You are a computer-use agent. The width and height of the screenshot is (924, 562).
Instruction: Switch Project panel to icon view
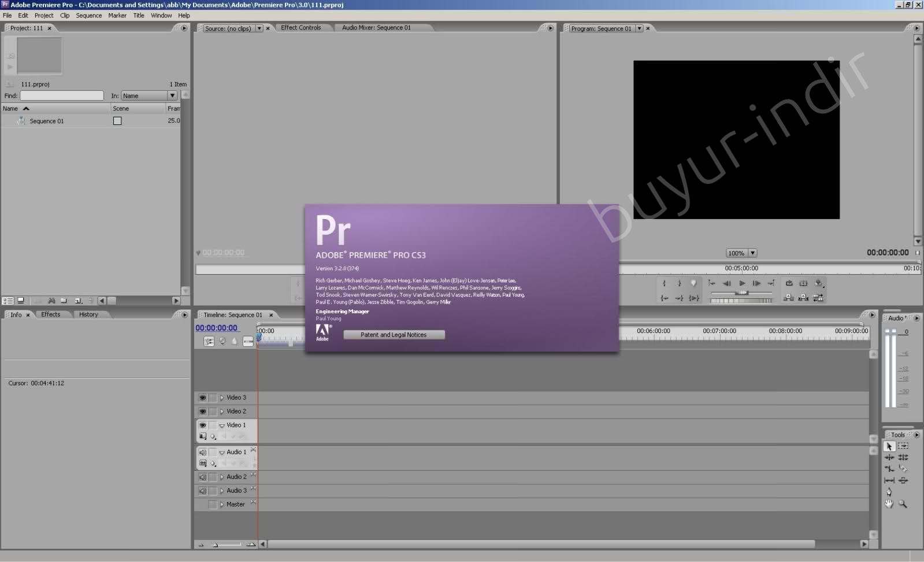21,301
